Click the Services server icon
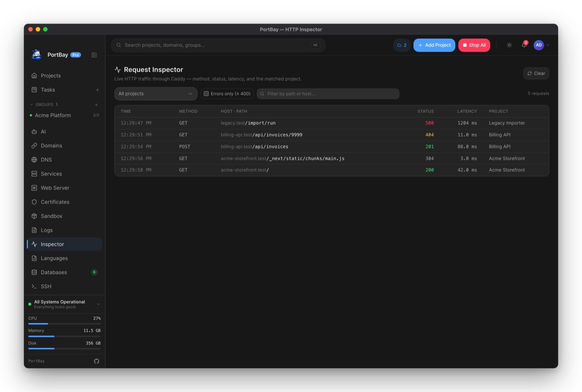 pyautogui.click(x=34, y=174)
